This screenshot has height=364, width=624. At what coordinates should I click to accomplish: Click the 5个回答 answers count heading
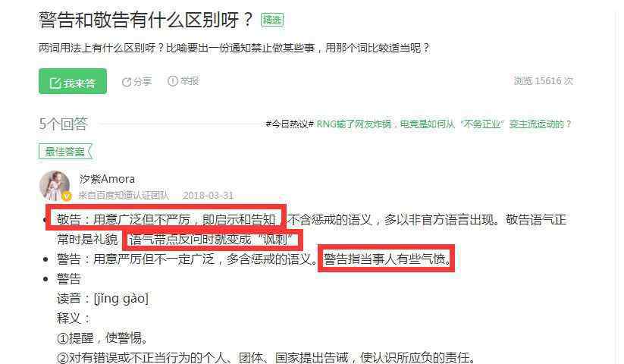[x=63, y=124]
